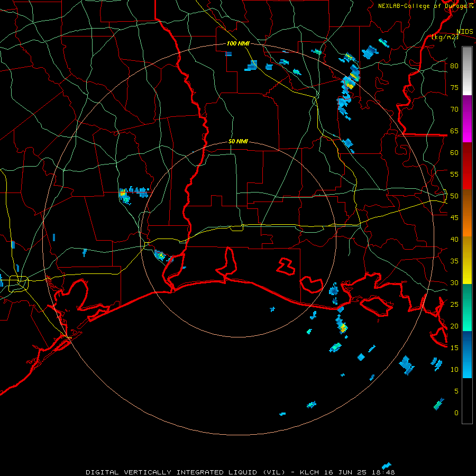The height and width of the screenshot is (476, 476).
Task: Click the scale value 30
Action: pyautogui.click(x=454, y=283)
